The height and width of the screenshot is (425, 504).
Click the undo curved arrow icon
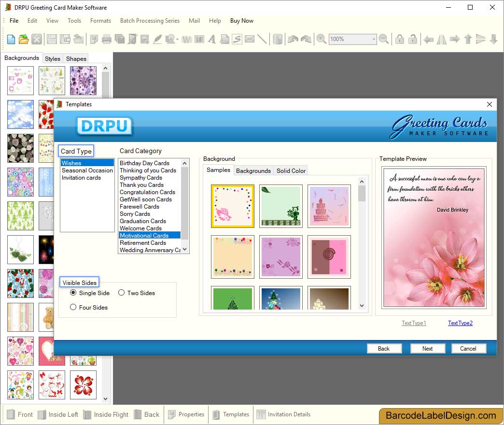tap(293, 39)
